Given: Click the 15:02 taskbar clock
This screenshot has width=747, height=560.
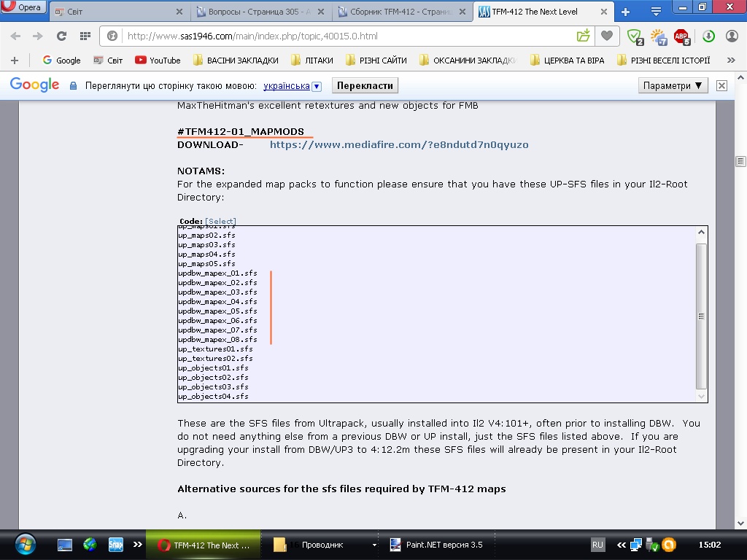Looking at the screenshot, I should [x=709, y=545].
